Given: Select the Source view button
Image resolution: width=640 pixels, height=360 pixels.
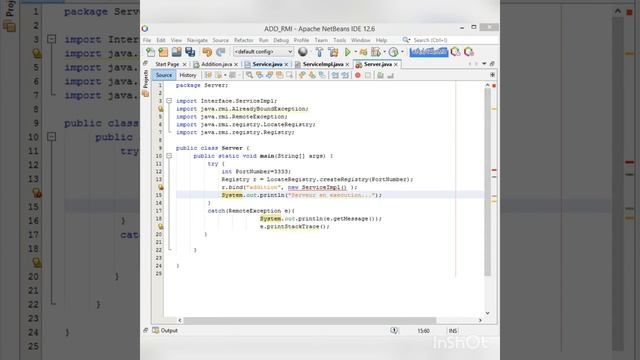Looking at the screenshot, I should pos(164,75).
